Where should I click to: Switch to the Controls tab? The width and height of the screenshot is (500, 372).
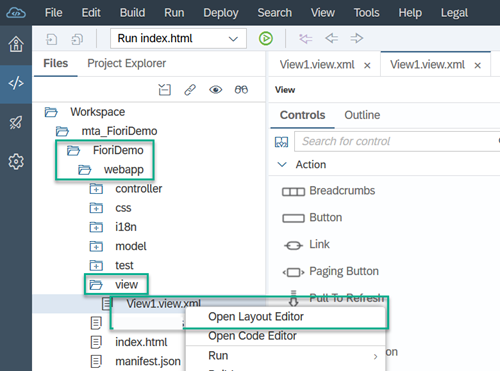tap(302, 115)
